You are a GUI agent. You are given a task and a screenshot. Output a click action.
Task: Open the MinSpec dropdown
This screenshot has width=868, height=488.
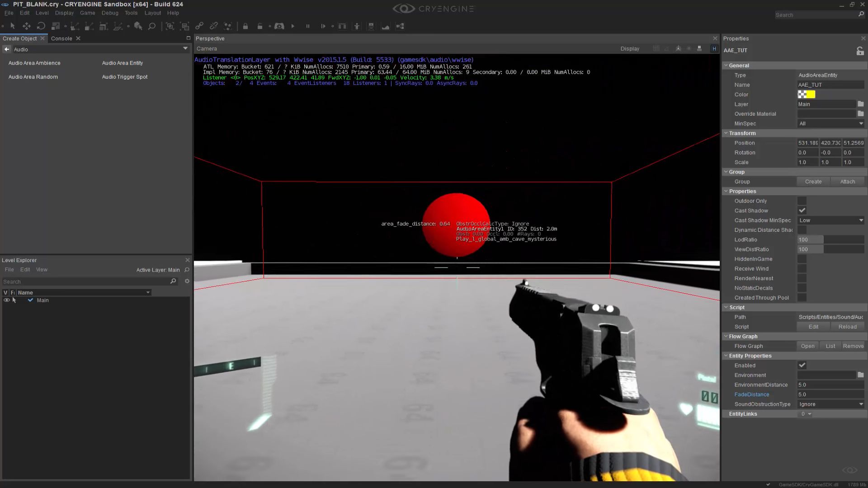tap(830, 123)
